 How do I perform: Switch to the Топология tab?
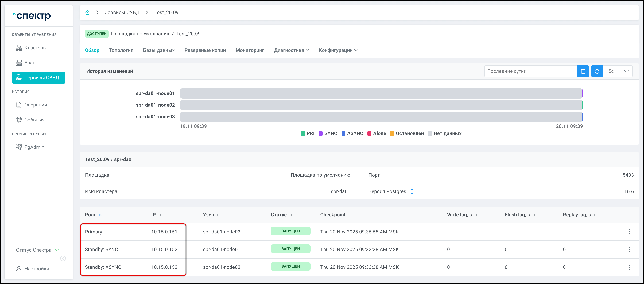click(121, 50)
